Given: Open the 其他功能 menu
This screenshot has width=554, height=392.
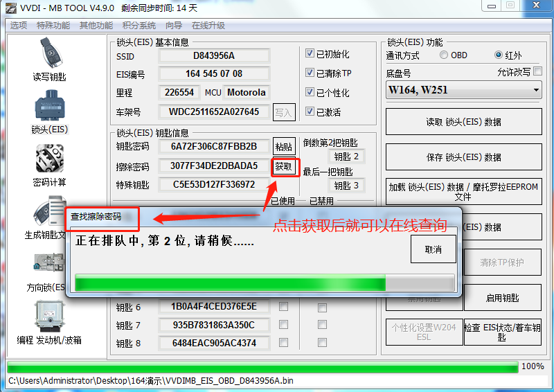Looking at the screenshot, I should pyautogui.click(x=96, y=25).
